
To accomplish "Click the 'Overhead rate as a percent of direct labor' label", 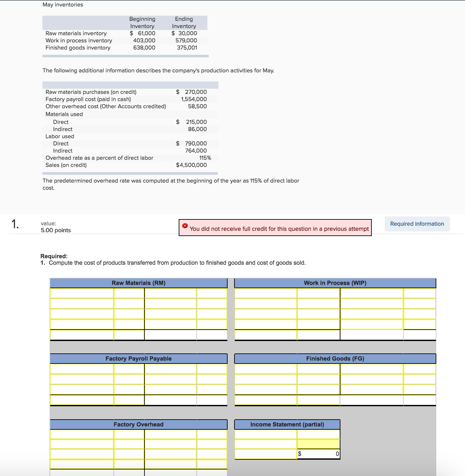I will click(99, 158).
